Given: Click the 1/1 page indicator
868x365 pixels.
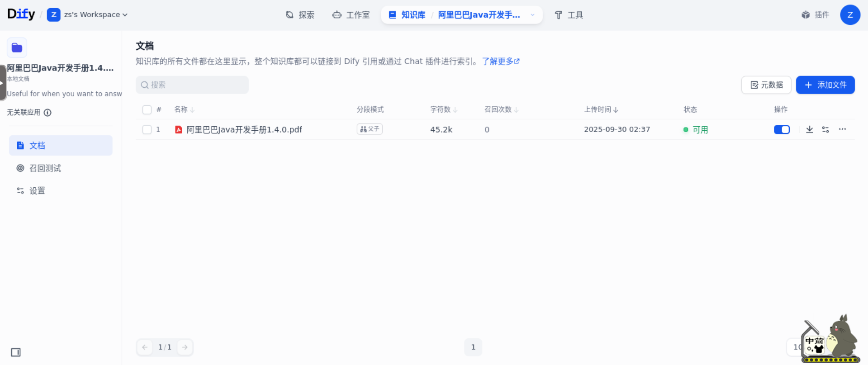Looking at the screenshot, I should (165, 347).
